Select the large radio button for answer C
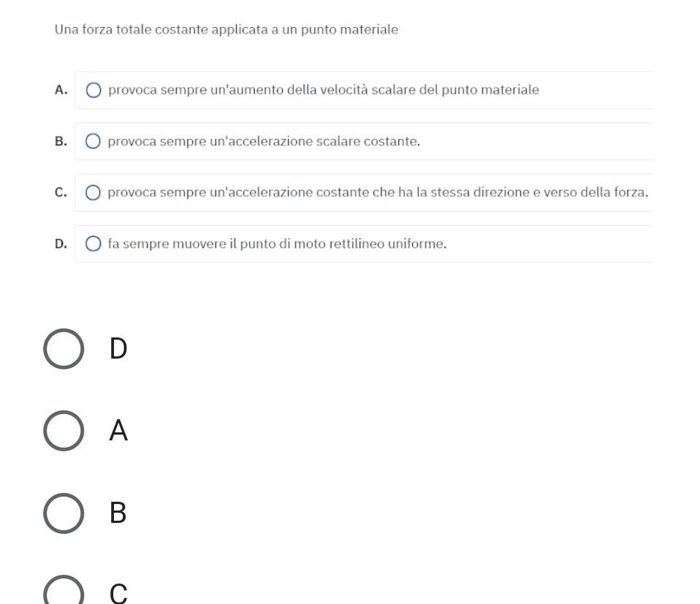The width and height of the screenshot is (700, 604). coord(64,589)
